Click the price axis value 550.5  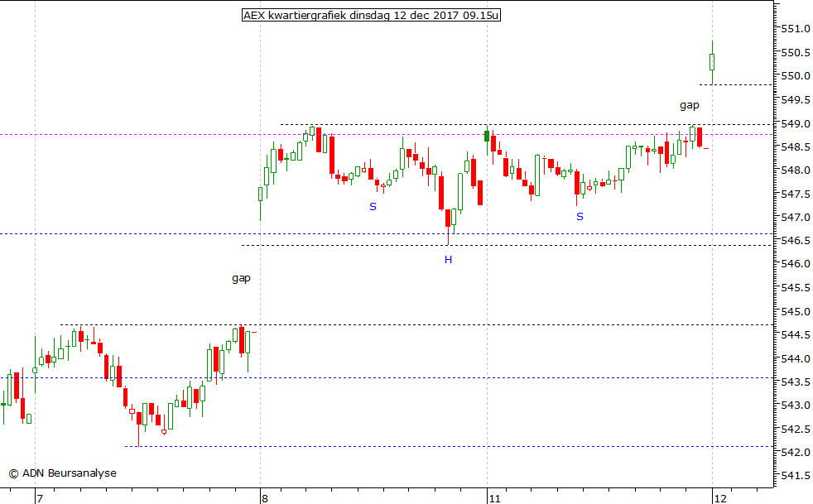(796, 52)
